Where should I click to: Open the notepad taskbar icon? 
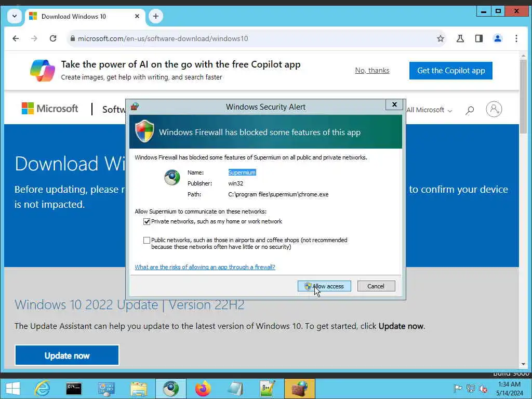point(235,389)
